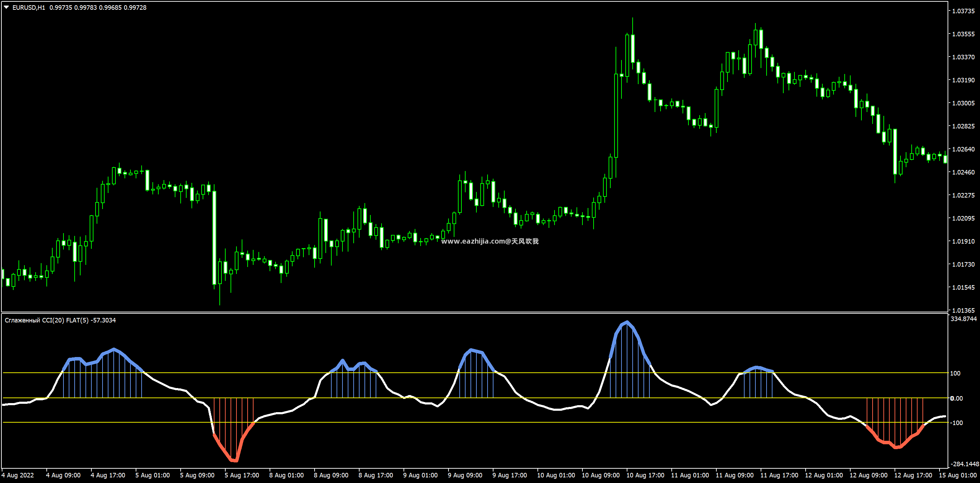This screenshot has width=980, height=483.
Task: Select the 12 Aug 09:00 time label
Action: pyautogui.click(x=868, y=475)
